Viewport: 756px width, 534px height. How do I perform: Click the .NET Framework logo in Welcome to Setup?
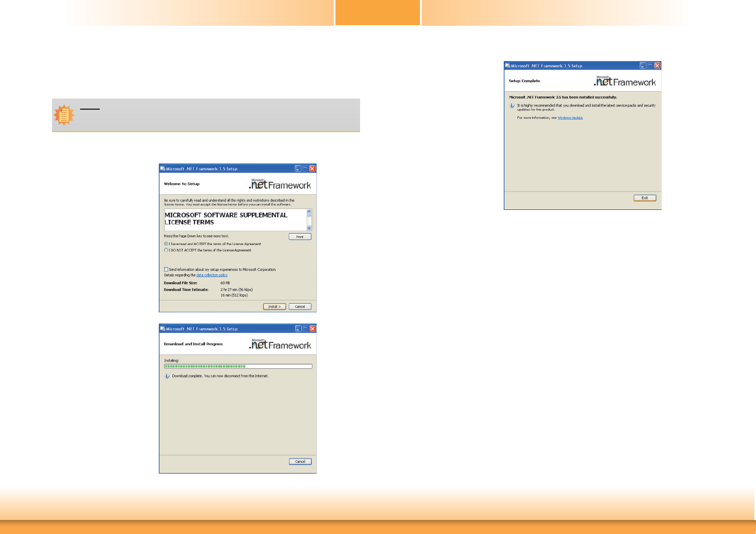(x=280, y=184)
